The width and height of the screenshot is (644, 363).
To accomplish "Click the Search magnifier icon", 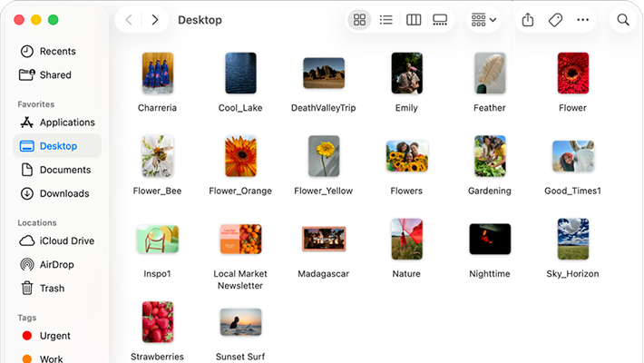I will coord(623,20).
